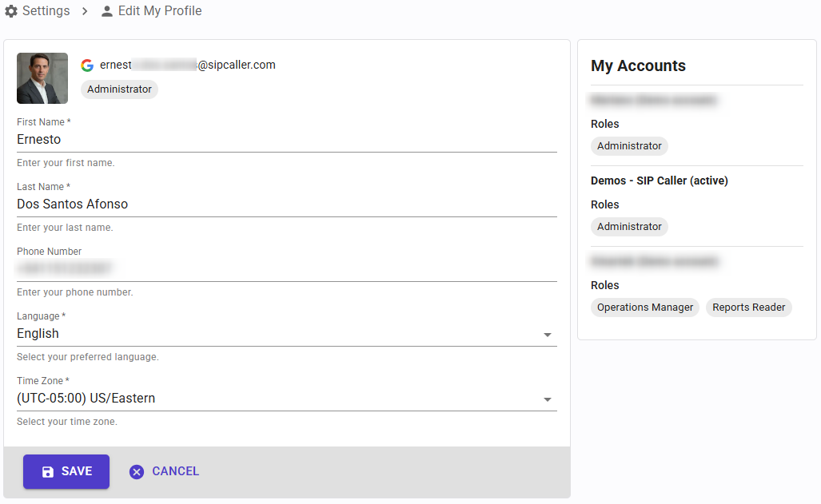This screenshot has height=504, width=821.
Task: Expand the Time Zone dropdown arrow
Action: click(x=548, y=399)
